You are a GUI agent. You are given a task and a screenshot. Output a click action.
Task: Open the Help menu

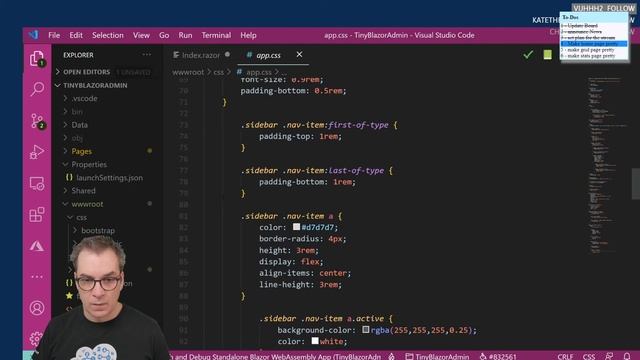click(x=248, y=35)
